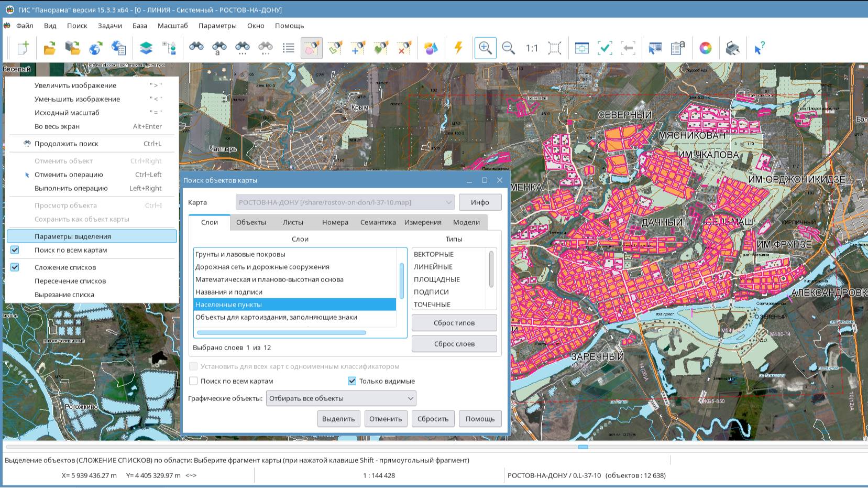This screenshot has height=488, width=868.
Task: Enable 'Поиск по всем картам' checkbox in dialog
Action: [194, 381]
